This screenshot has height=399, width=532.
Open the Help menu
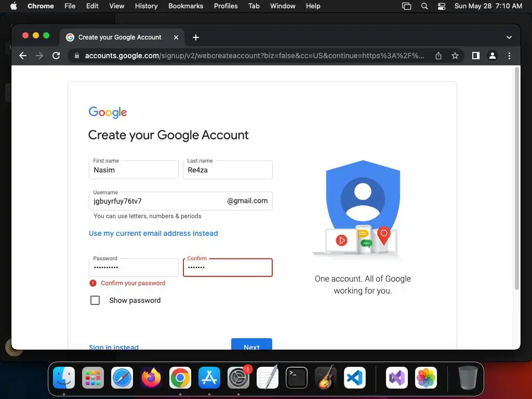[x=313, y=6]
